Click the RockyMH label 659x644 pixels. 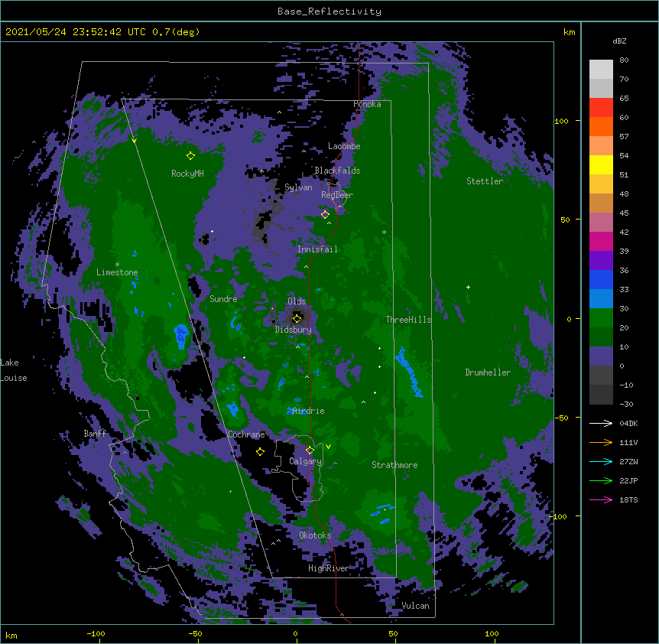tap(187, 174)
